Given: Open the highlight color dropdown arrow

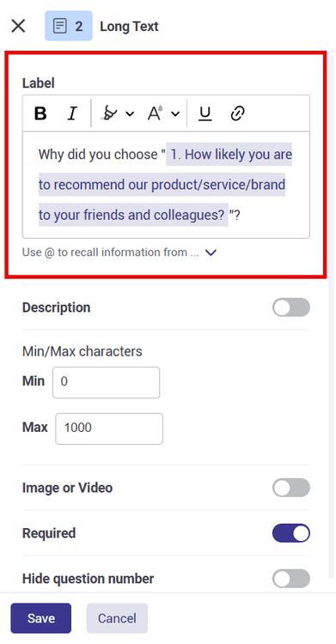Looking at the screenshot, I should tap(130, 113).
